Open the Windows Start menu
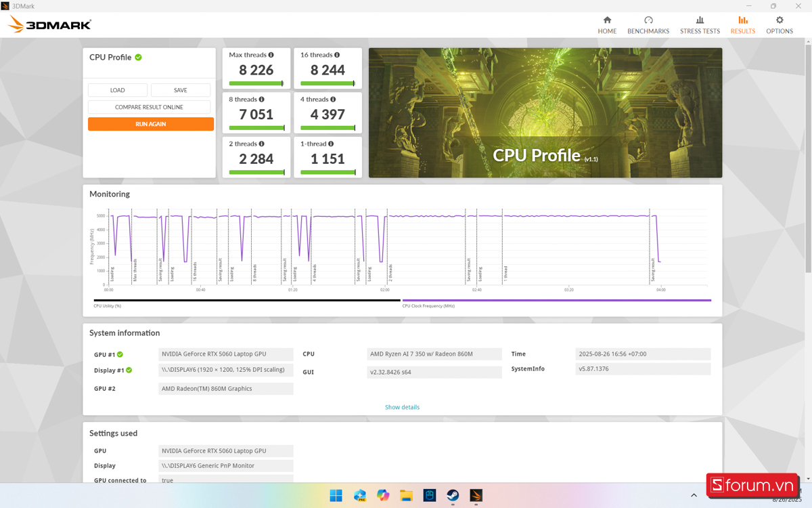The width and height of the screenshot is (812, 508). [x=336, y=495]
